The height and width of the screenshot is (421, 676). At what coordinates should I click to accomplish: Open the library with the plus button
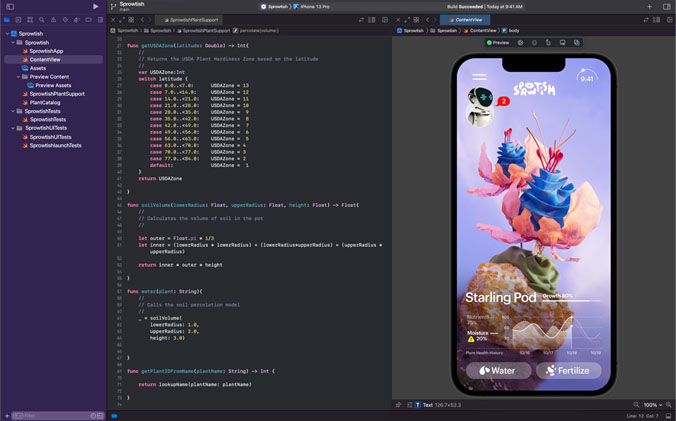pos(649,6)
